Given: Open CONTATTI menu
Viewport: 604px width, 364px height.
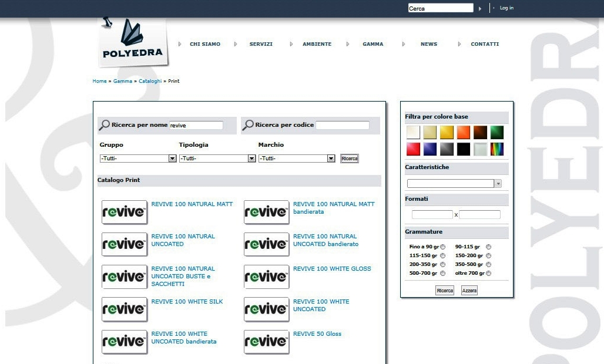Looking at the screenshot, I should pyautogui.click(x=485, y=44).
